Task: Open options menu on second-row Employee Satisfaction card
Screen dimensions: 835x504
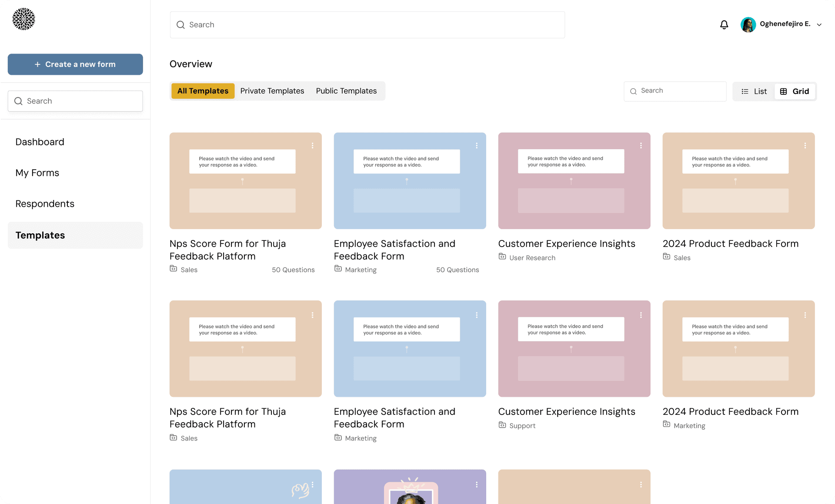Action: click(x=477, y=315)
